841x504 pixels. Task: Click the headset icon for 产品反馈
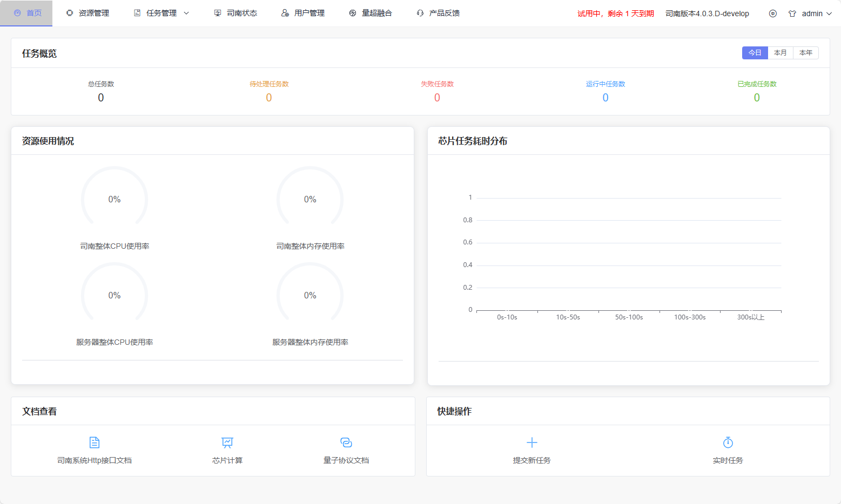click(420, 13)
